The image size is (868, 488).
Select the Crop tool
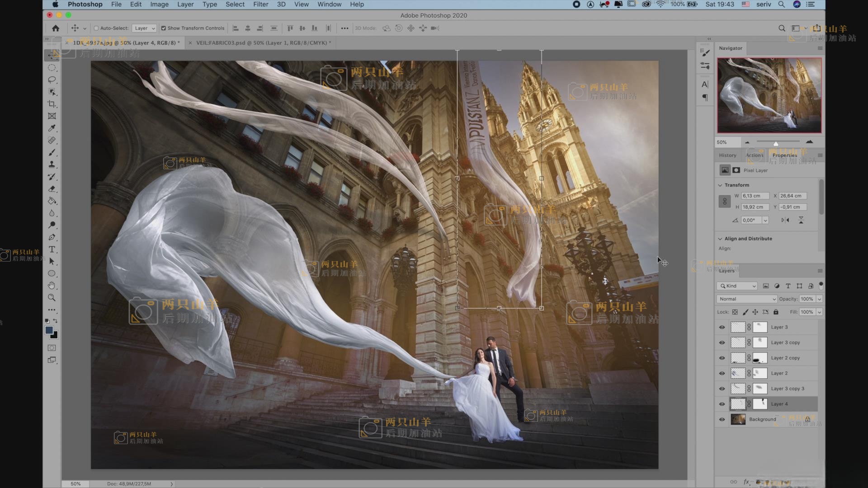(52, 104)
